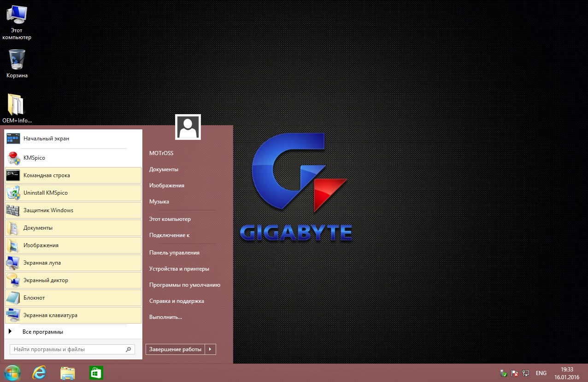Open the Windows Store taskbar icon

point(96,373)
